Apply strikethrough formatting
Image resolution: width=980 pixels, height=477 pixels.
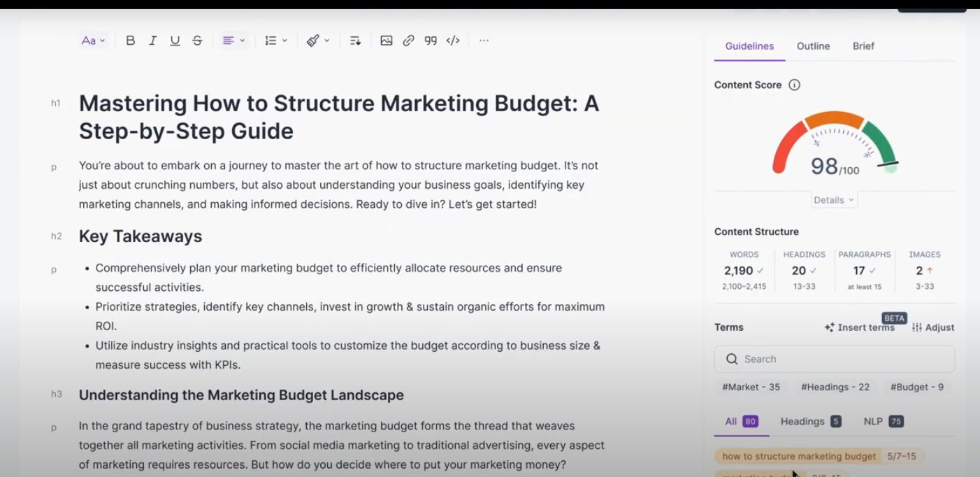click(197, 41)
